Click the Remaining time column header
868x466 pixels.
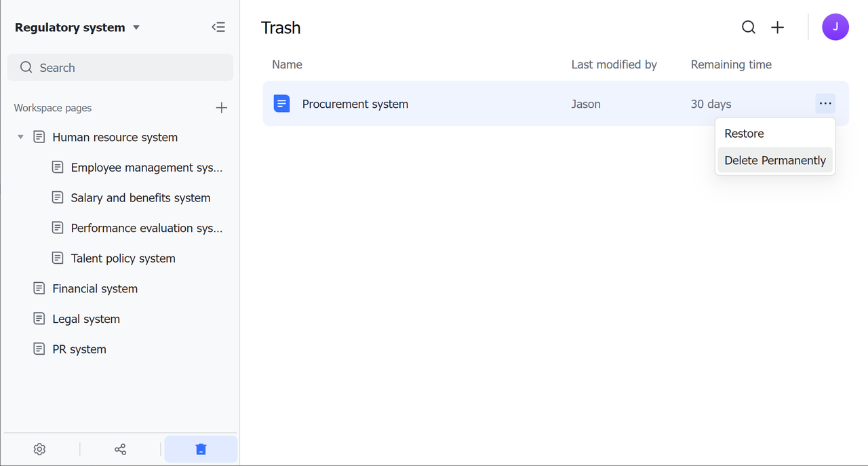click(x=731, y=64)
